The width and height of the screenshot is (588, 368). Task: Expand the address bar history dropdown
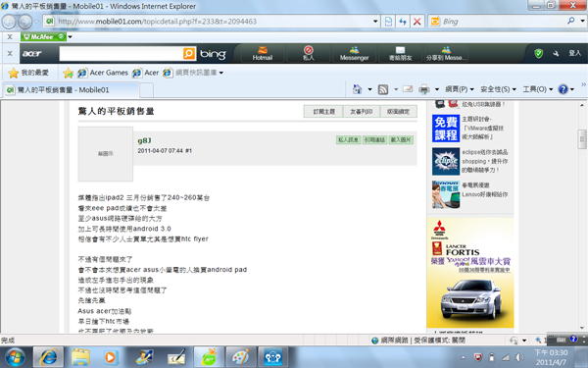pos(375,22)
